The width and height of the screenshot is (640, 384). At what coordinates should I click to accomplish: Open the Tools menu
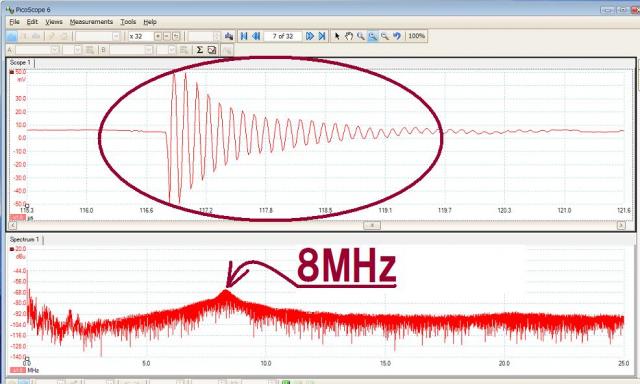[x=128, y=22]
